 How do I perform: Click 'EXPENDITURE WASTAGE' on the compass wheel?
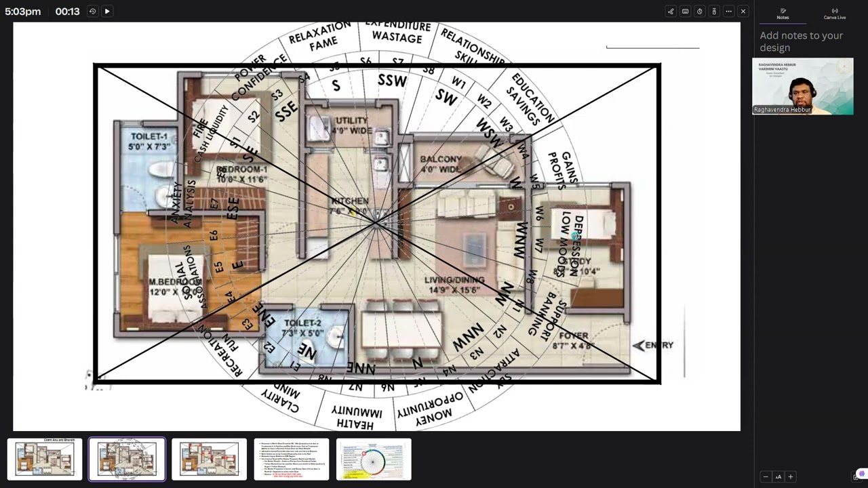pos(397,32)
